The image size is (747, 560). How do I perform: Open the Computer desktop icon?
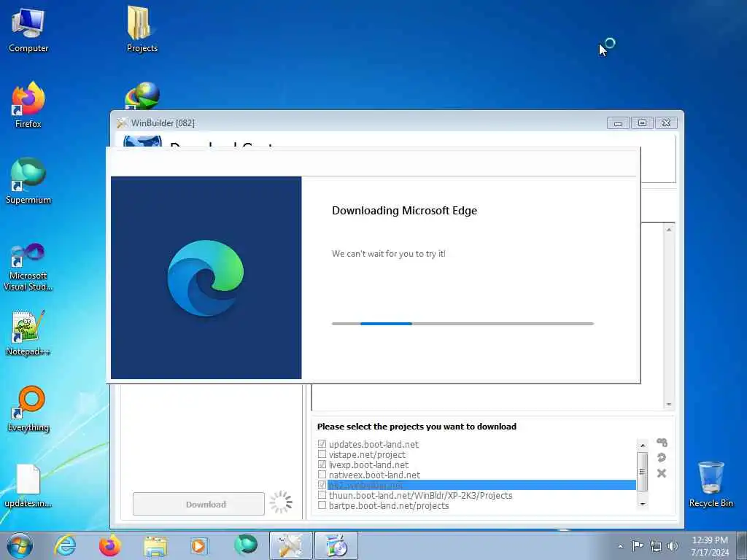coord(28,29)
